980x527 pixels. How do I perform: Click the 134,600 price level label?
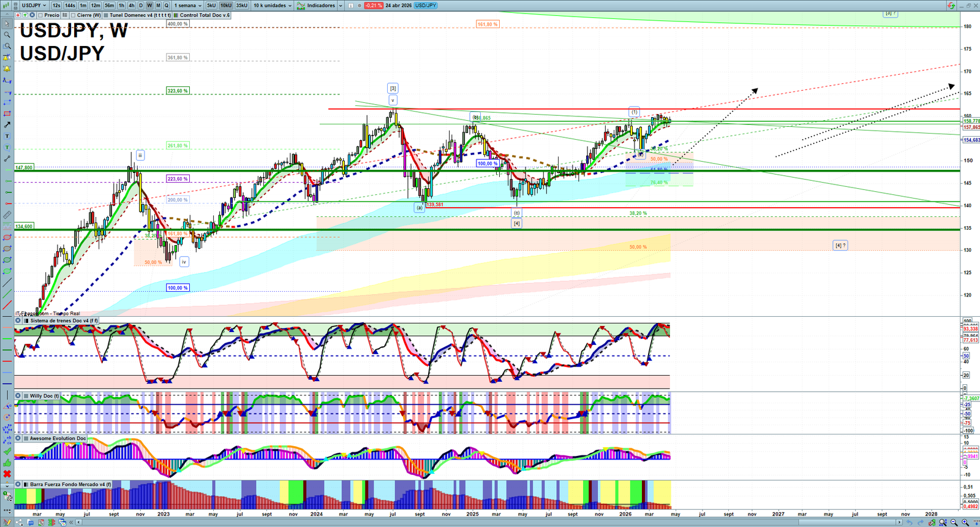(x=24, y=226)
